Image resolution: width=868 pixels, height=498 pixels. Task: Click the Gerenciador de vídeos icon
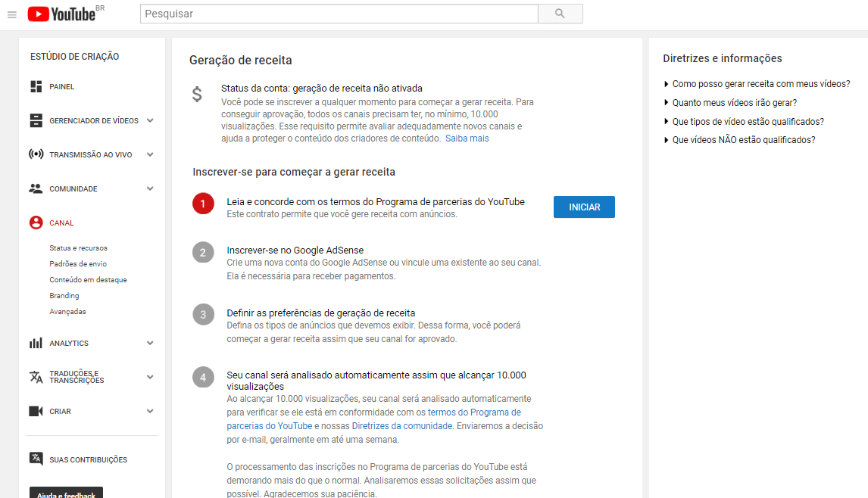click(x=36, y=120)
